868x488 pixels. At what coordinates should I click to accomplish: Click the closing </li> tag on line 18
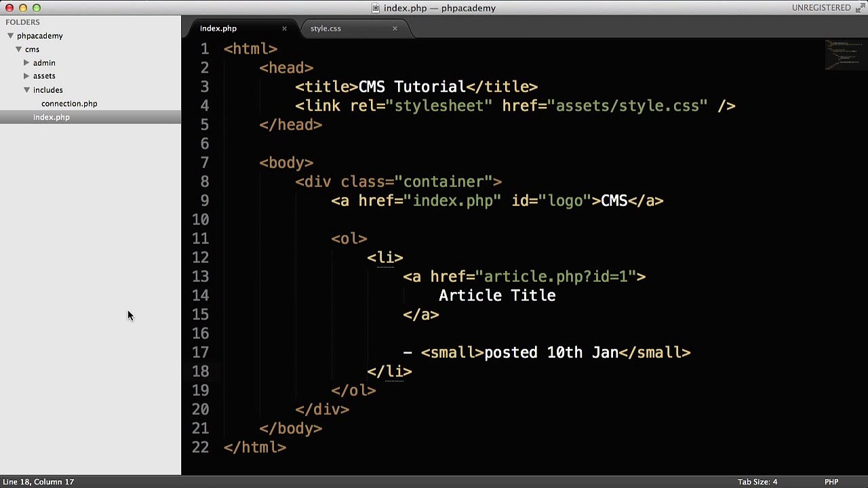389,371
